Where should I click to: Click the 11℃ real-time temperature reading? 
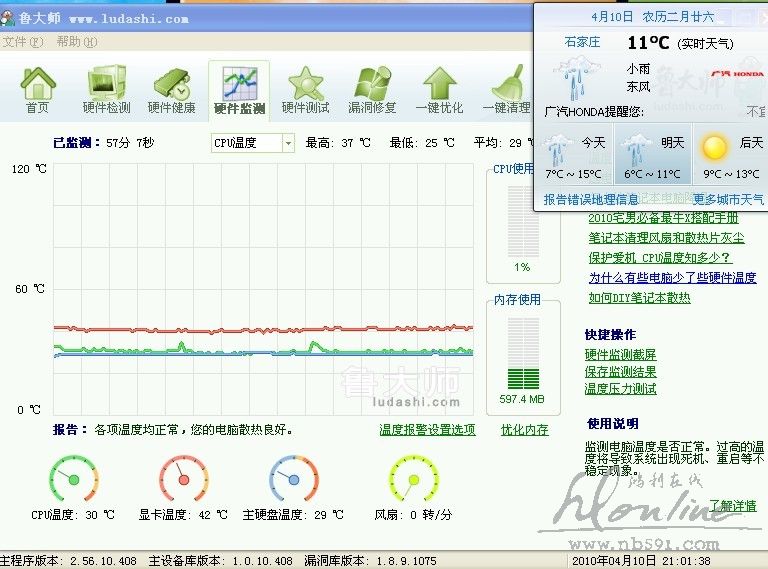(648, 43)
